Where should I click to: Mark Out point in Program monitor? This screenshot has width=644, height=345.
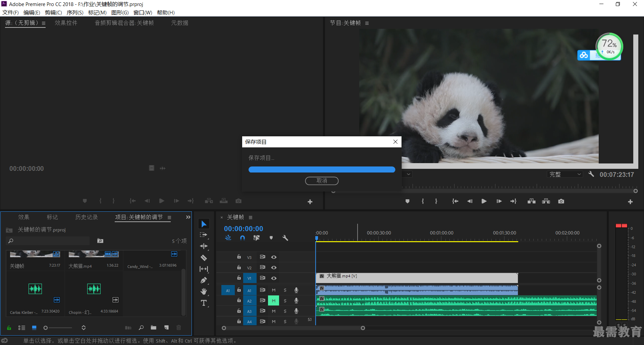pyautogui.click(x=436, y=201)
